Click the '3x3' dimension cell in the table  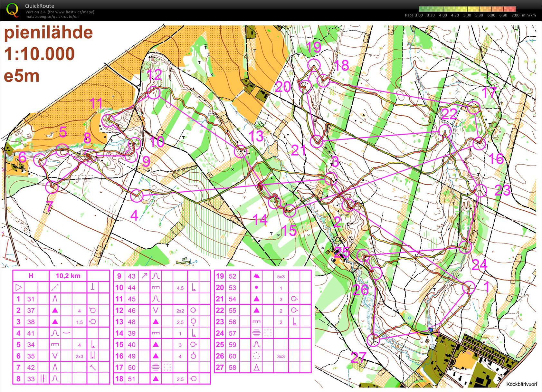[x=281, y=357]
